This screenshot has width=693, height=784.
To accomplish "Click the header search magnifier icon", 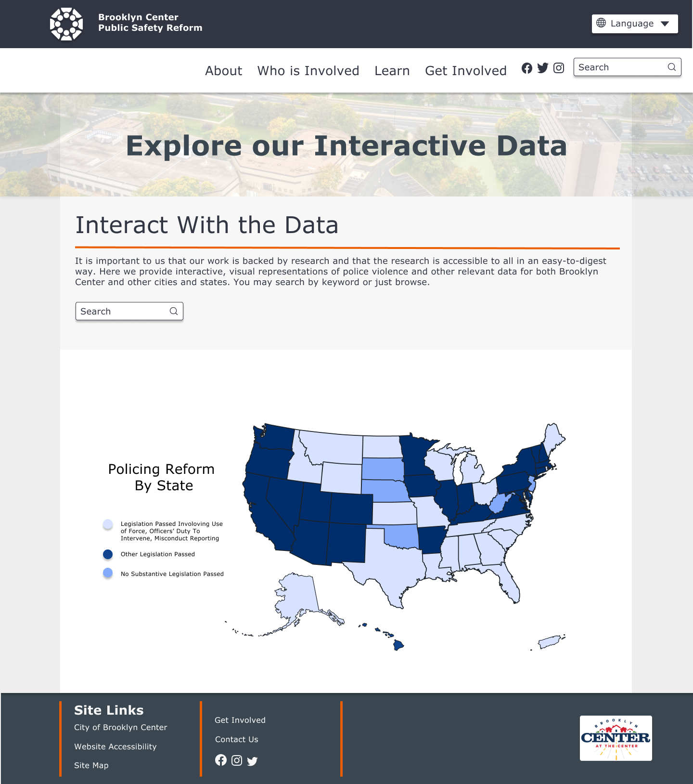I will [x=672, y=67].
